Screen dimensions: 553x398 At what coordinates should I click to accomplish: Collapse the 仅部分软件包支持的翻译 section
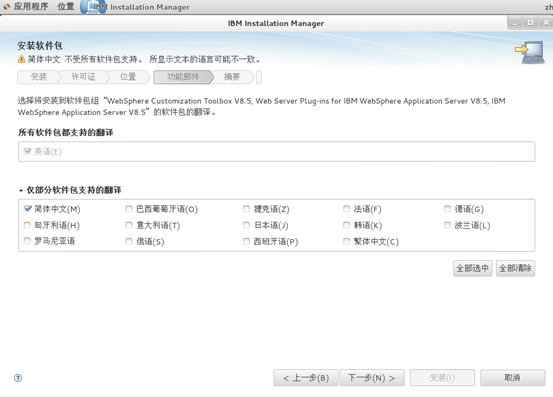[x=21, y=190]
